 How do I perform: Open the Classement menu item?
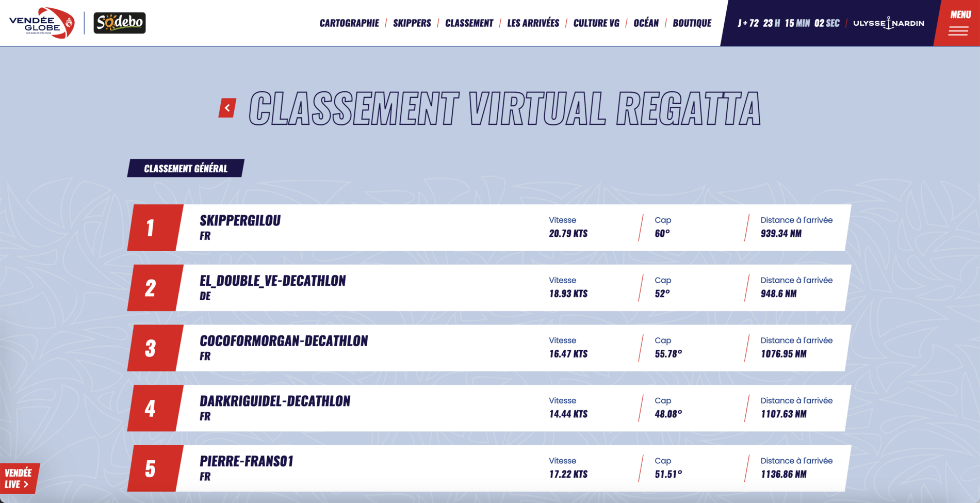[469, 23]
